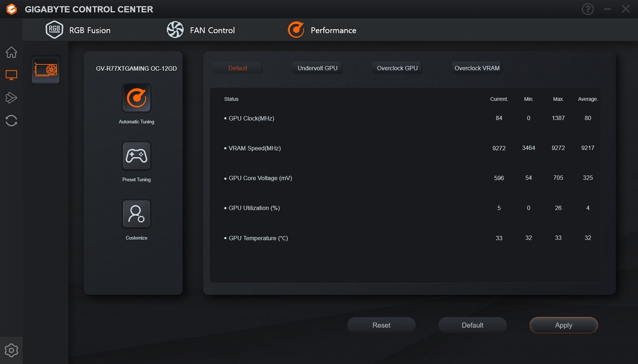Close the Gigabyte Control Center window
Image resolution: width=638 pixels, height=364 pixels.
(x=626, y=9)
